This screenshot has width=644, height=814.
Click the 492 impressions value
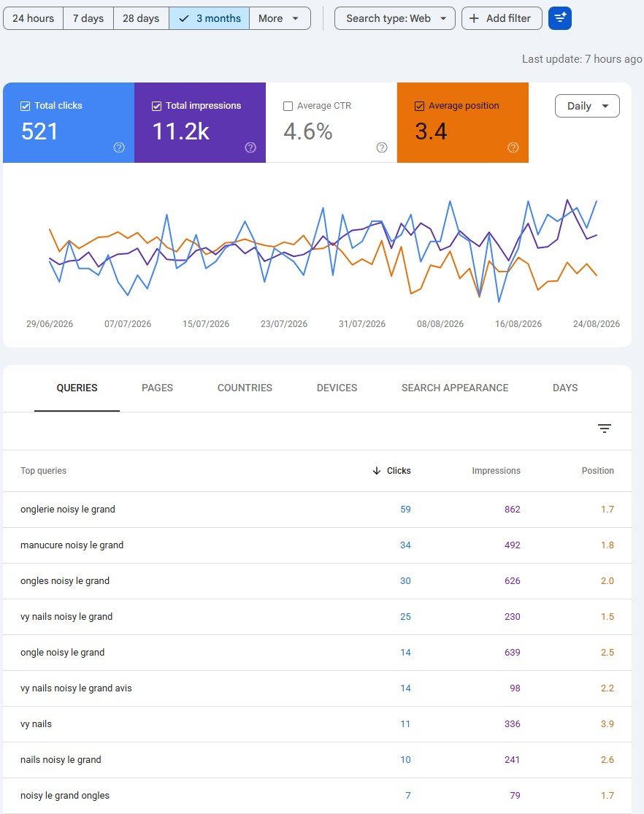tap(512, 545)
